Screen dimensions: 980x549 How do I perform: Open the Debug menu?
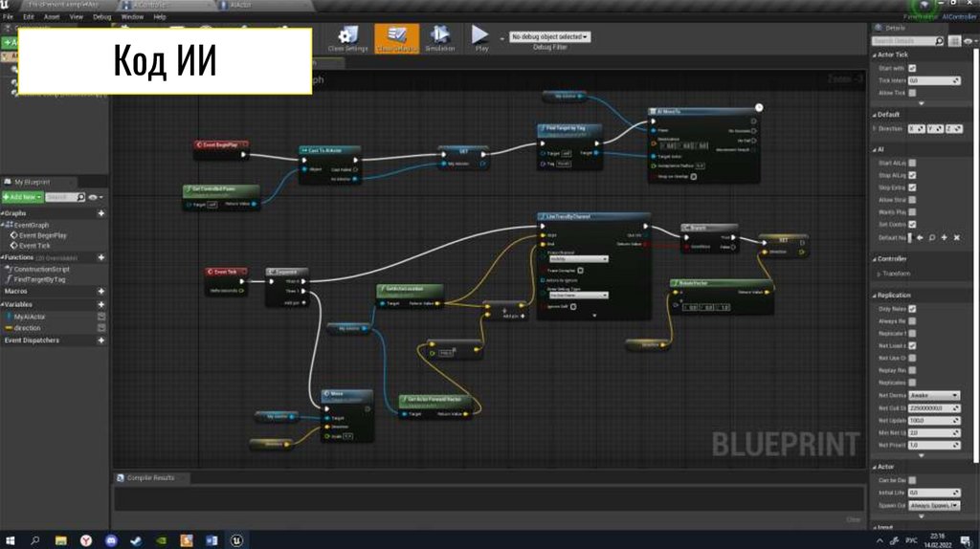tap(101, 17)
